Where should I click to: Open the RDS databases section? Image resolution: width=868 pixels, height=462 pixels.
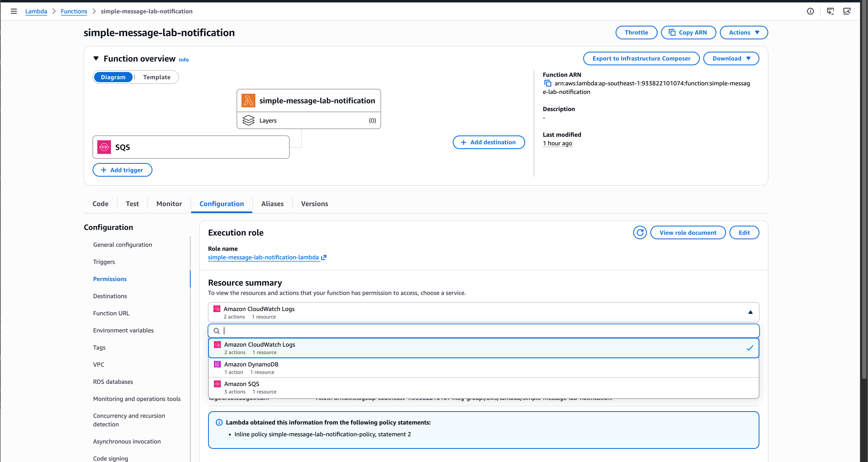pyautogui.click(x=113, y=382)
